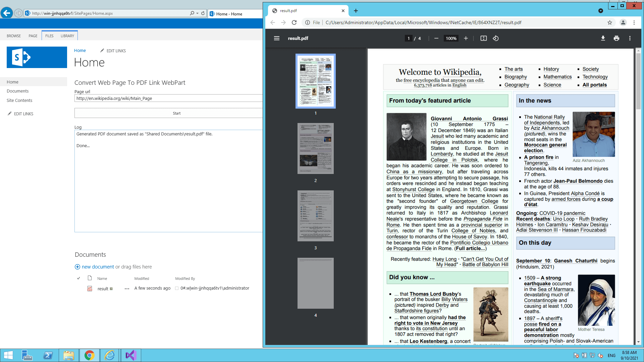
Task: Expand the IE address bar search dropdown
Action: [198, 13]
